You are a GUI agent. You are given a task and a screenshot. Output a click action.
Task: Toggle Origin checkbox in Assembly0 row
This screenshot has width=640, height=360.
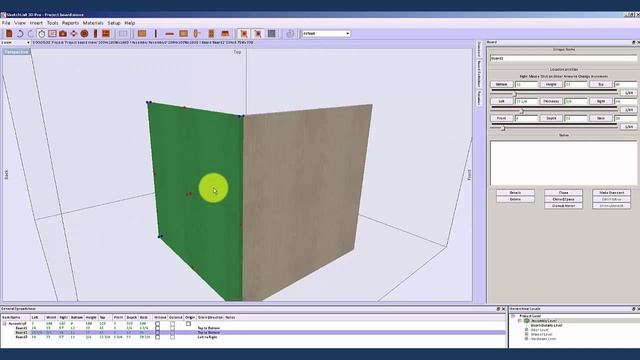pyautogui.click(x=188, y=324)
